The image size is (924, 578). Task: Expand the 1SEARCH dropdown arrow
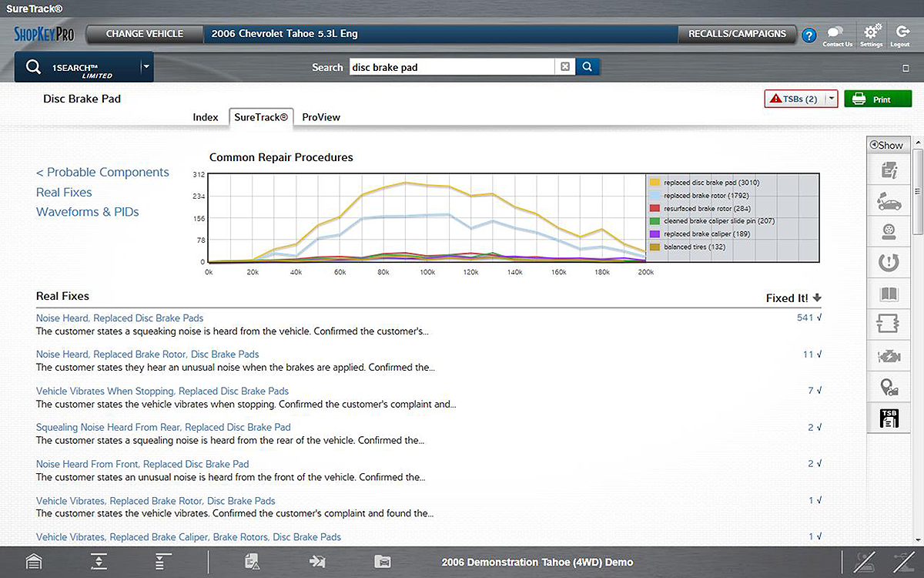pyautogui.click(x=146, y=67)
